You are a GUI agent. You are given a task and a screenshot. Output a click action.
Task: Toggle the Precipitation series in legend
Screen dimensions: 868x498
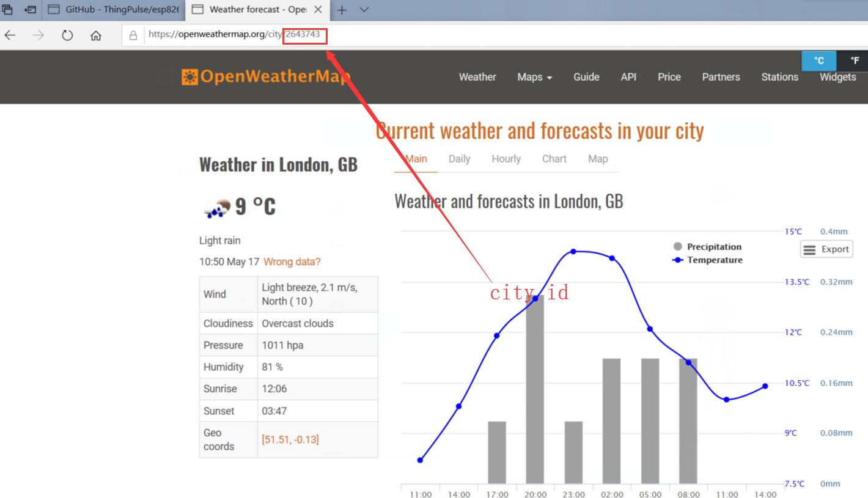click(x=707, y=247)
